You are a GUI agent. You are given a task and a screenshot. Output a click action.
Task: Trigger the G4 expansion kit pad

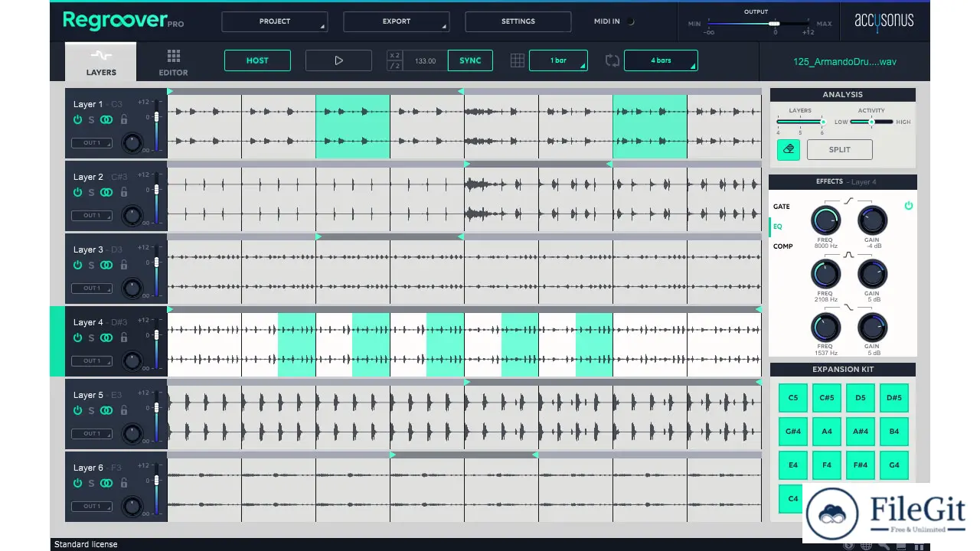894,465
